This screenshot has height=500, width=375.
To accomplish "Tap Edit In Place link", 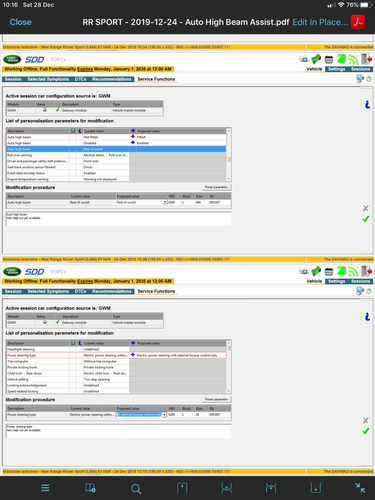I will click(320, 22).
